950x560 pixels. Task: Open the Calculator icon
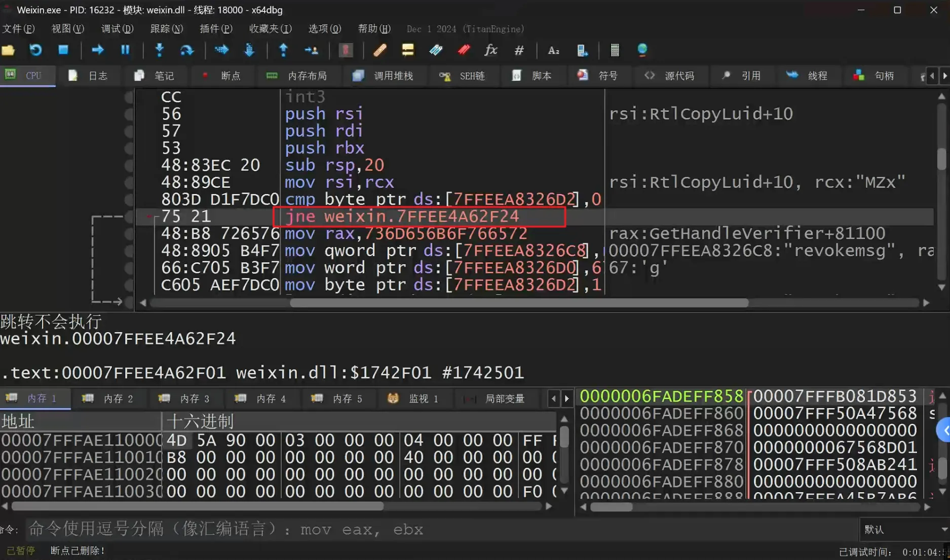coord(615,50)
